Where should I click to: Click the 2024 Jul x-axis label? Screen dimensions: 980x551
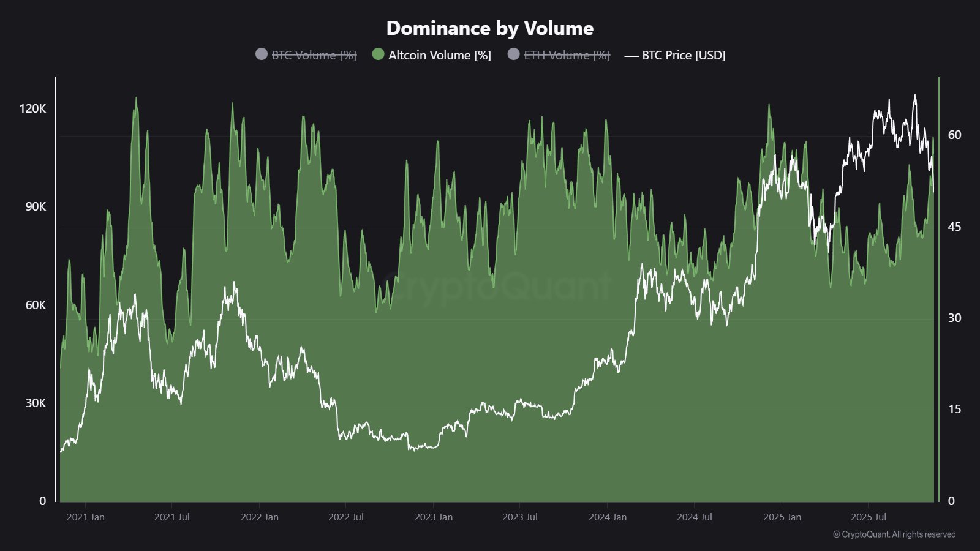[695, 517]
